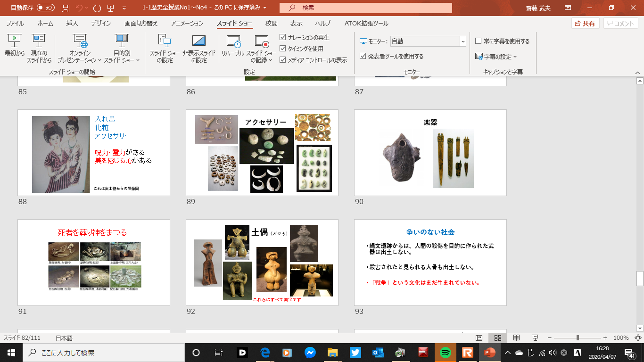Open file name save-location dropdown in title

pyautogui.click(x=264, y=8)
